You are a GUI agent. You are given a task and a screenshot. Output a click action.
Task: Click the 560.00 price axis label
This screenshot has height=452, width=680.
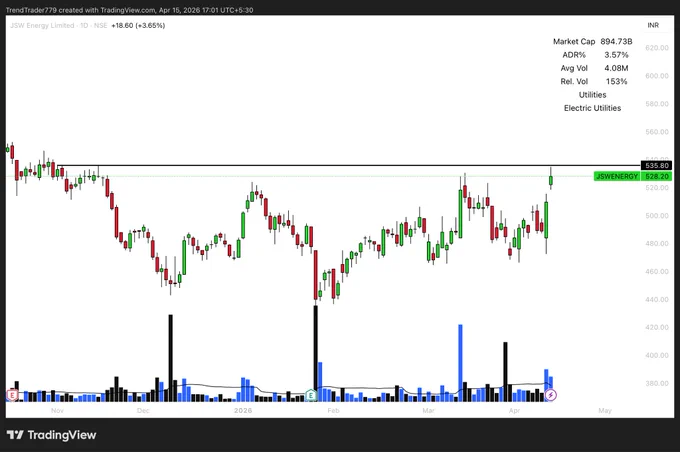coord(657,132)
